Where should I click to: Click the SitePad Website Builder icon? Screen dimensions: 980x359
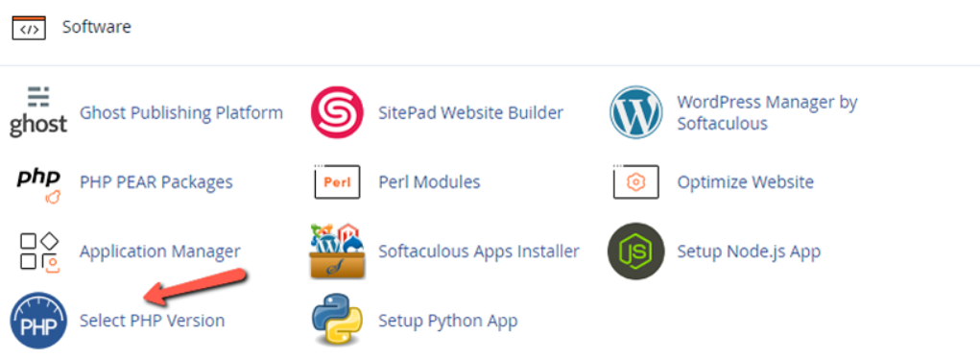[x=337, y=112]
